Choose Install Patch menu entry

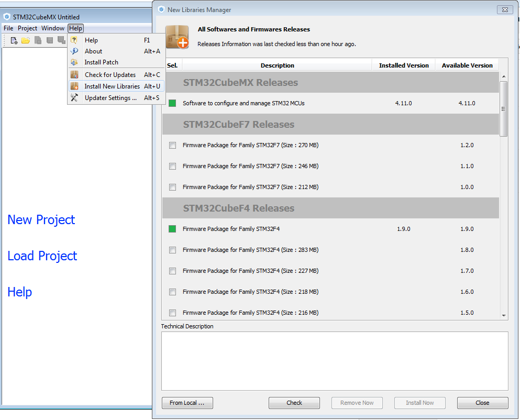click(x=116, y=62)
